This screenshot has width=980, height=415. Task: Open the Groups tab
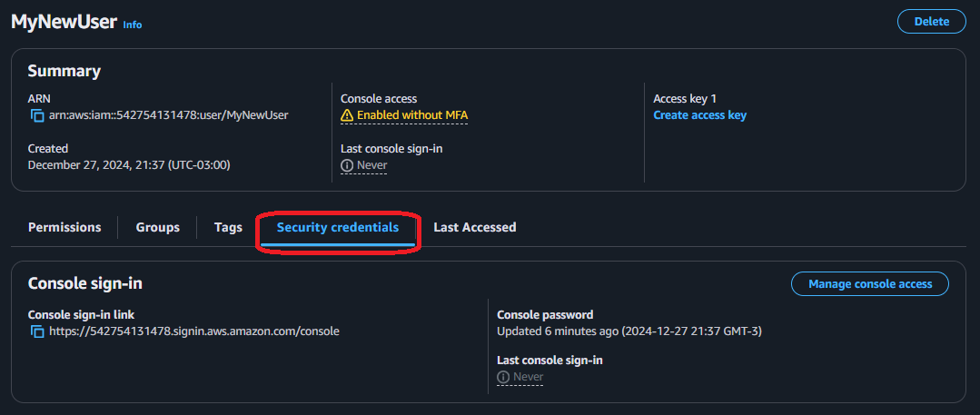tap(158, 227)
